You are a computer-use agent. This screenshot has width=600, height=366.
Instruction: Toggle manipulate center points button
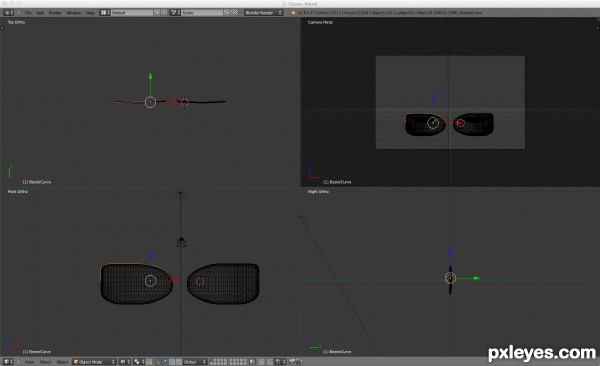click(148, 362)
